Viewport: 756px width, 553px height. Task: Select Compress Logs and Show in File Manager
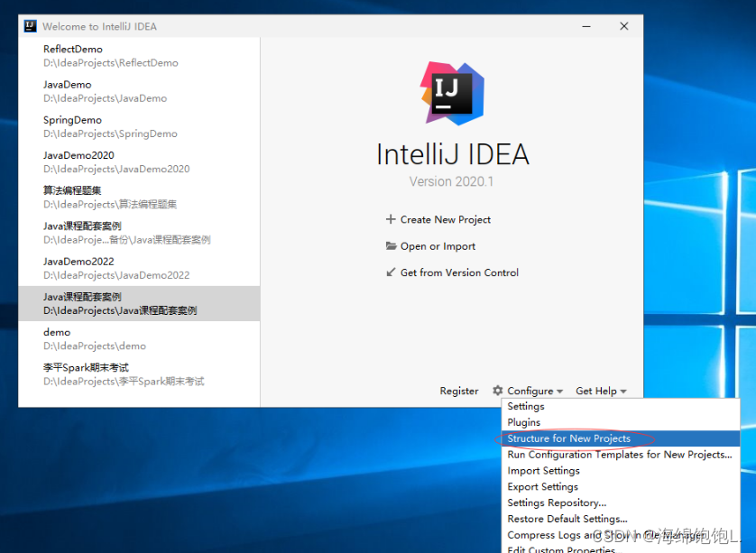[621, 535]
